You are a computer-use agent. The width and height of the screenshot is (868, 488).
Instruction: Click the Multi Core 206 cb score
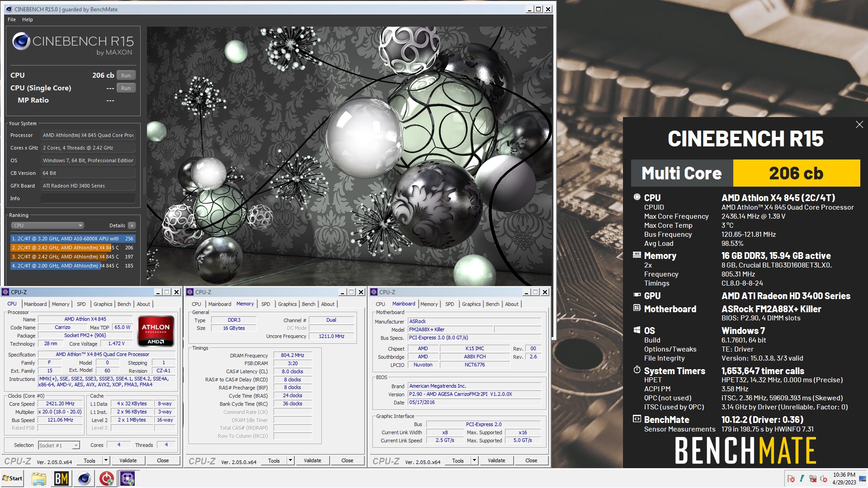(796, 173)
